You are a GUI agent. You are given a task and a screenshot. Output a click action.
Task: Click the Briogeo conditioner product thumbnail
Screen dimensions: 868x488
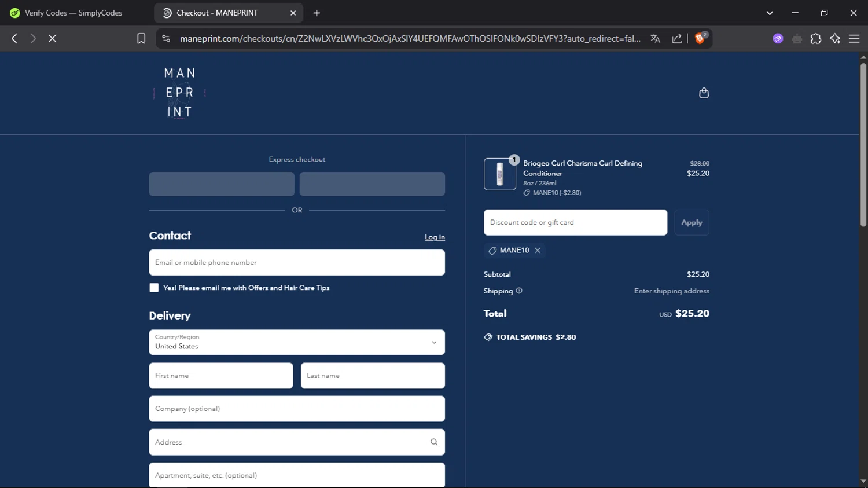[500, 174]
